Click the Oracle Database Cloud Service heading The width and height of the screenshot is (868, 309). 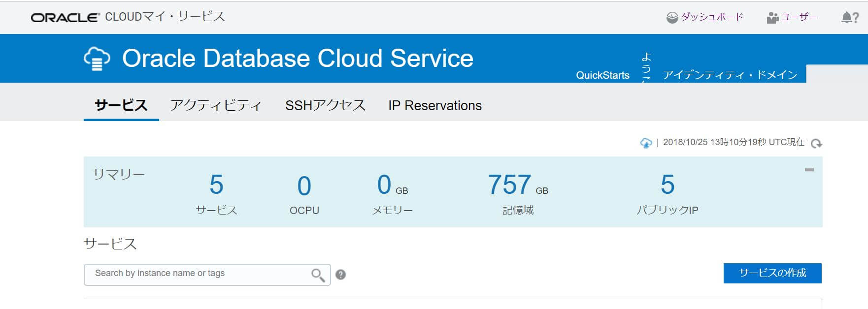coord(298,59)
